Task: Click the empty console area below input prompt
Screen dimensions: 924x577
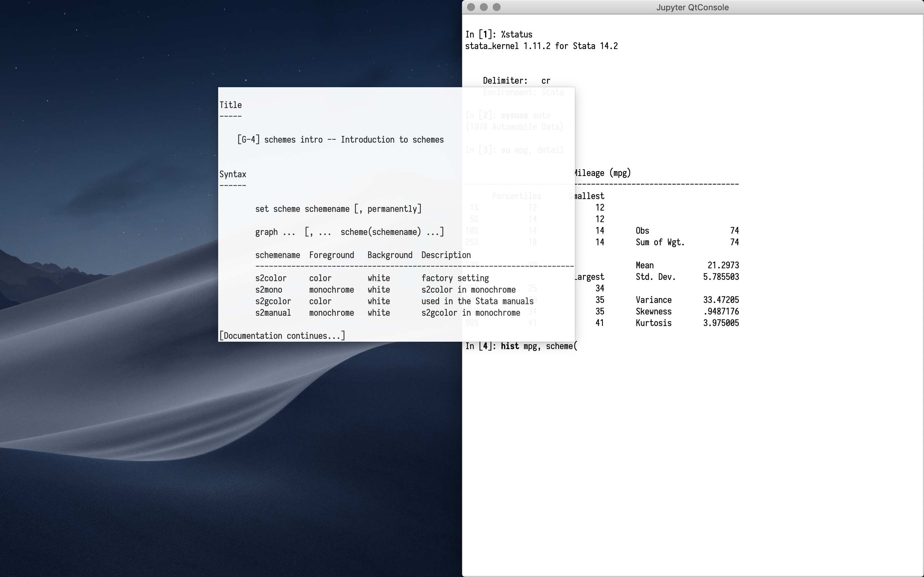Action: click(687, 458)
